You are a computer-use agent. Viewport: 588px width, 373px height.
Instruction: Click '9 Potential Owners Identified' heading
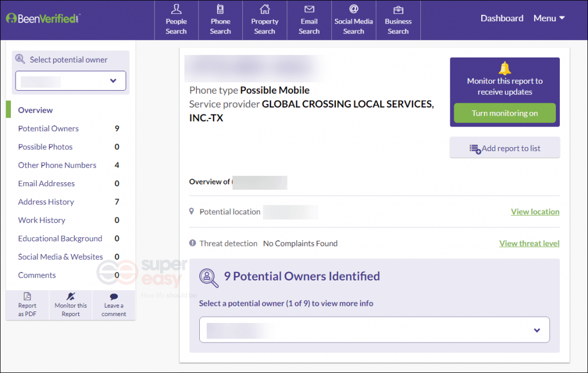point(302,276)
